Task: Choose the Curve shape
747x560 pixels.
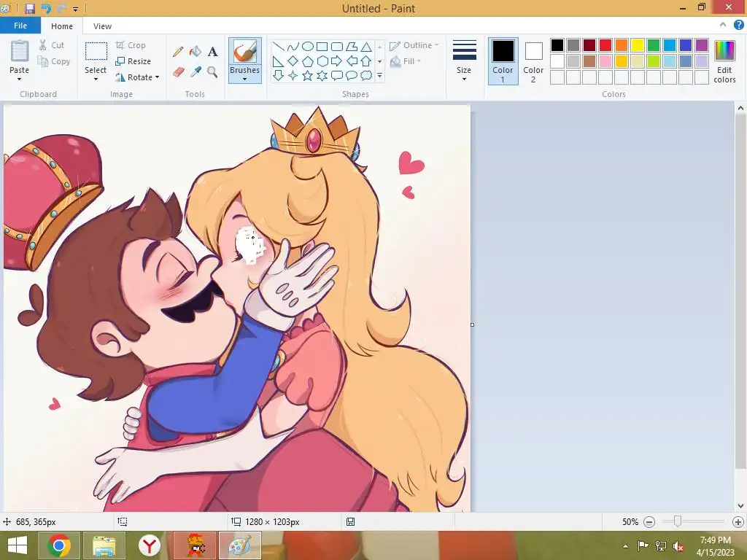Action: (x=293, y=46)
